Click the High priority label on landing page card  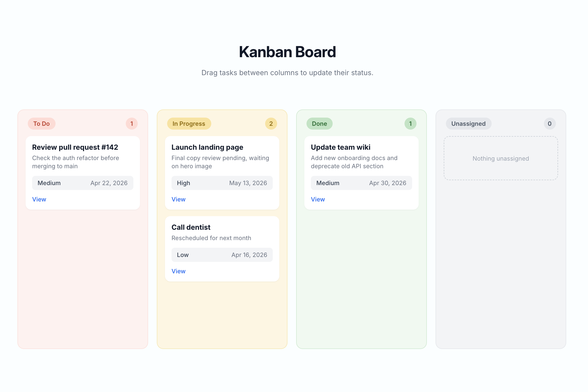pos(183,183)
